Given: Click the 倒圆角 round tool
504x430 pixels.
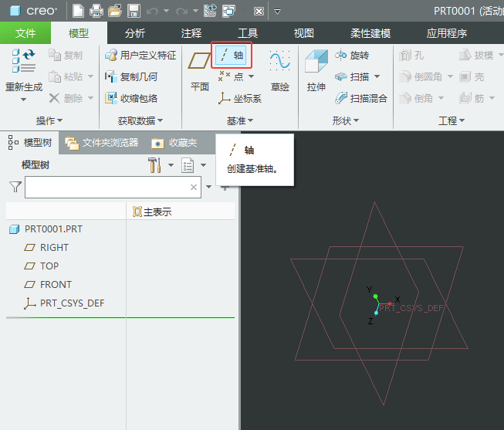Looking at the screenshot, I should tap(421, 77).
